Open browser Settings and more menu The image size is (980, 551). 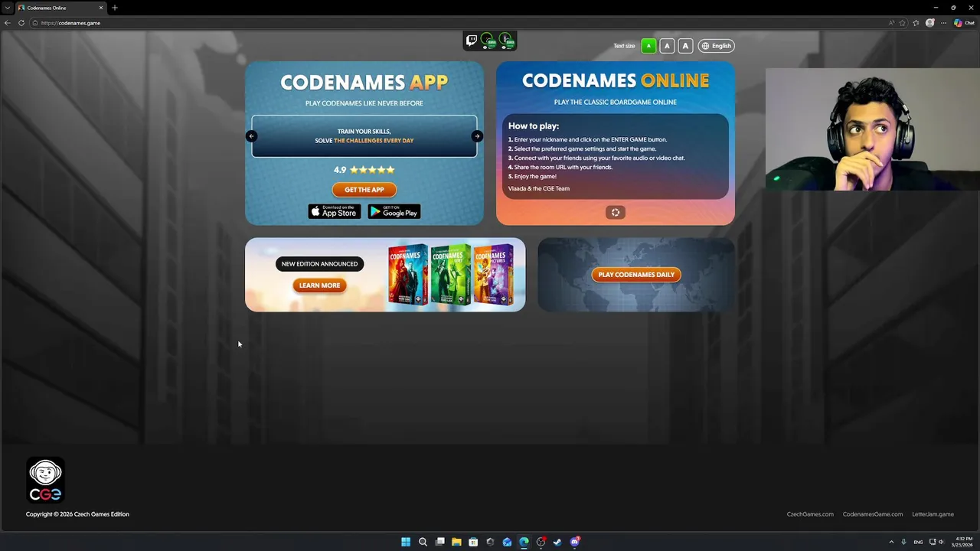point(944,23)
